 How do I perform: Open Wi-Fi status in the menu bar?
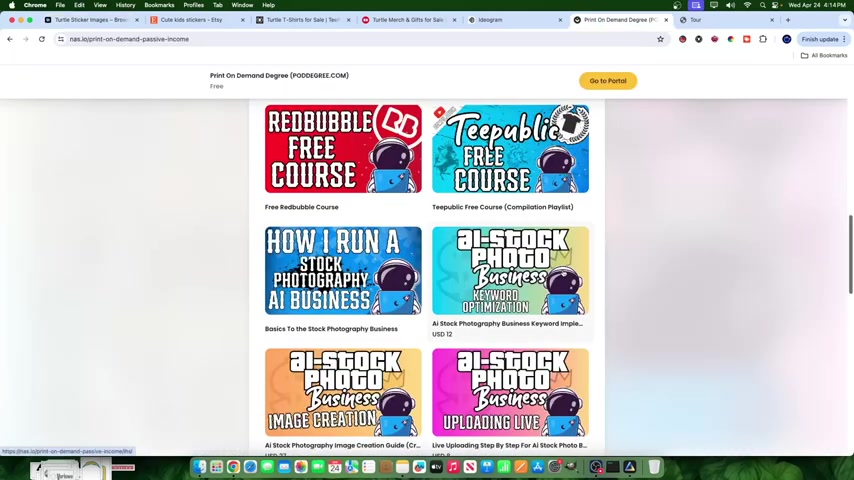tap(747, 5)
